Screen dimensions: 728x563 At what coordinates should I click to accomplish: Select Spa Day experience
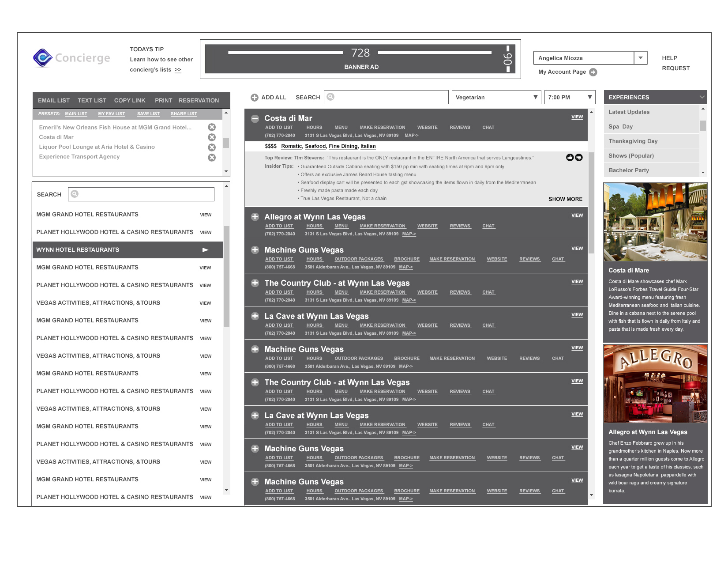coord(651,127)
